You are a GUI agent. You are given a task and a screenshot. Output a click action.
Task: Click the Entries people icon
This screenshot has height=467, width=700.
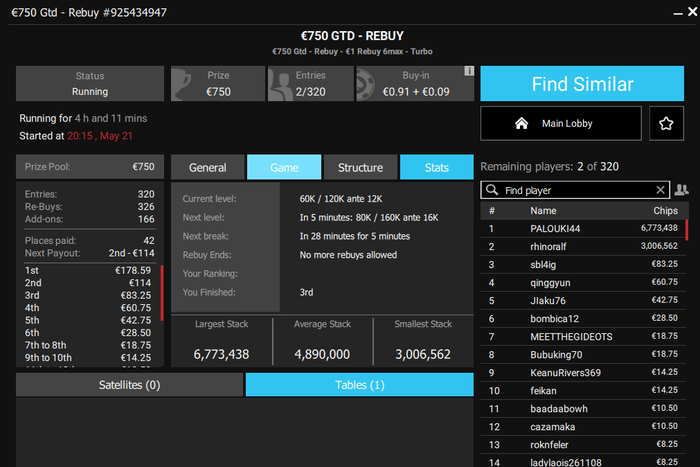click(280, 85)
